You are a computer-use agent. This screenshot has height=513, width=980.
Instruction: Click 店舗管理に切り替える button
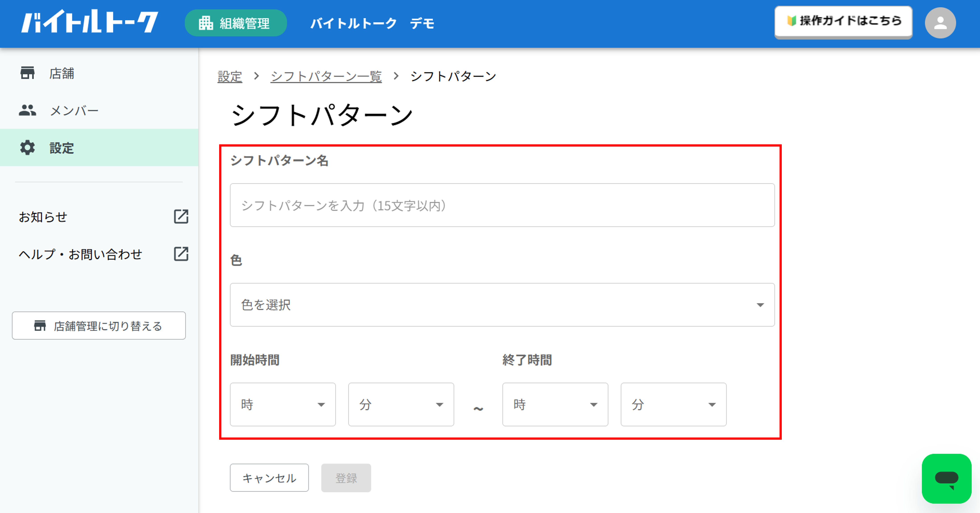point(99,326)
